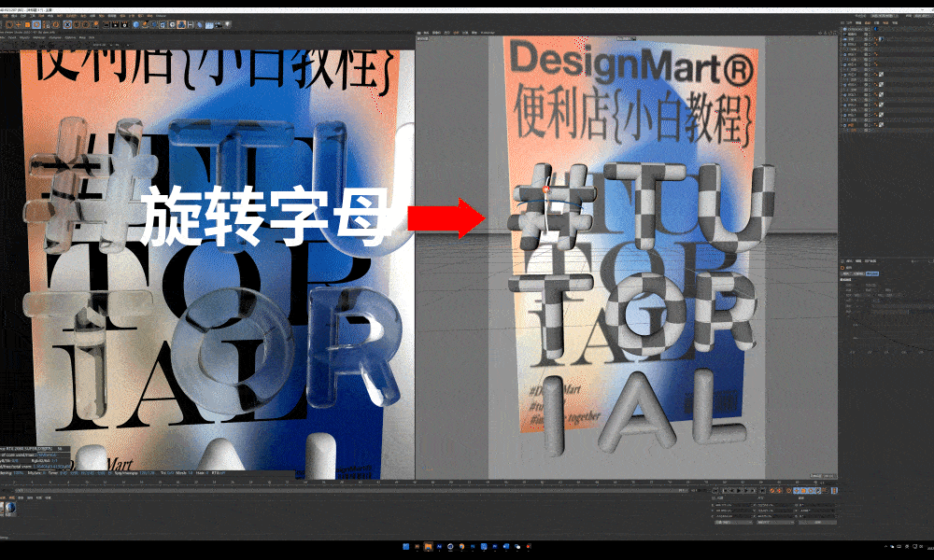Open the Floor environment objects icon
This screenshot has height=560, width=934.
pos(209,24)
